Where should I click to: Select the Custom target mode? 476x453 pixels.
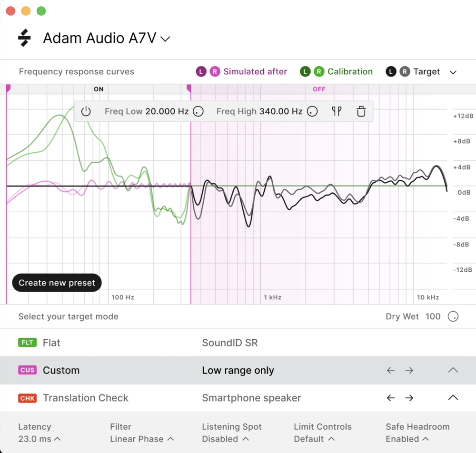coord(238,370)
